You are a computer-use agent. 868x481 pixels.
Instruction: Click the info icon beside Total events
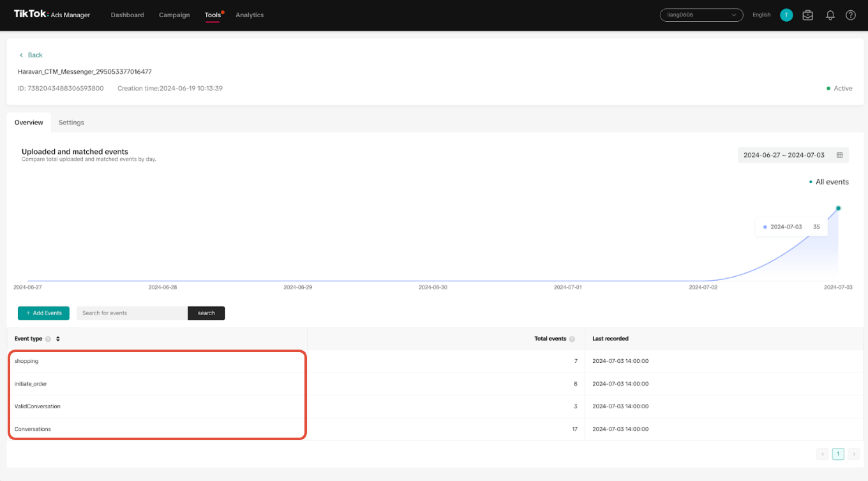pos(572,339)
